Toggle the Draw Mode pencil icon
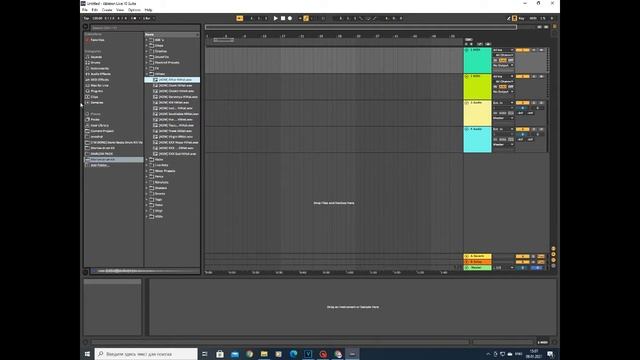The image size is (640, 360). click(x=509, y=18)
